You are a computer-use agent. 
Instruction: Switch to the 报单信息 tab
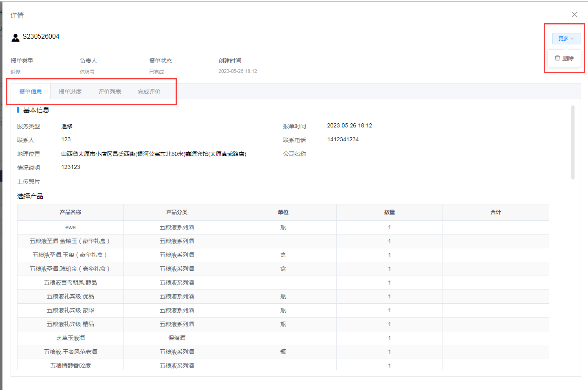tap(31, 92)
